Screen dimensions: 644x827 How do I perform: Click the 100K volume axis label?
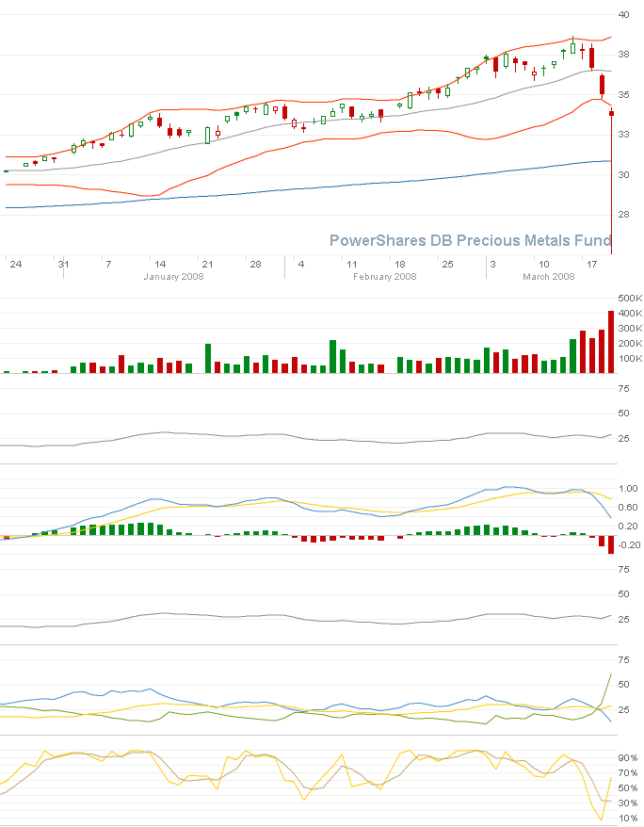(630, 359)
